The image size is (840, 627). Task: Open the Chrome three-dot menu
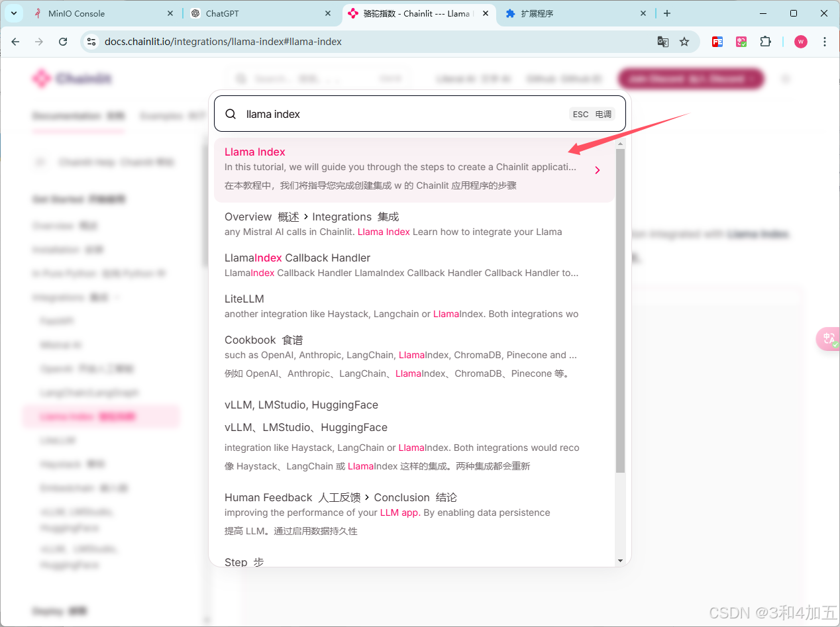pyautogui.click(x=825, y=42)
